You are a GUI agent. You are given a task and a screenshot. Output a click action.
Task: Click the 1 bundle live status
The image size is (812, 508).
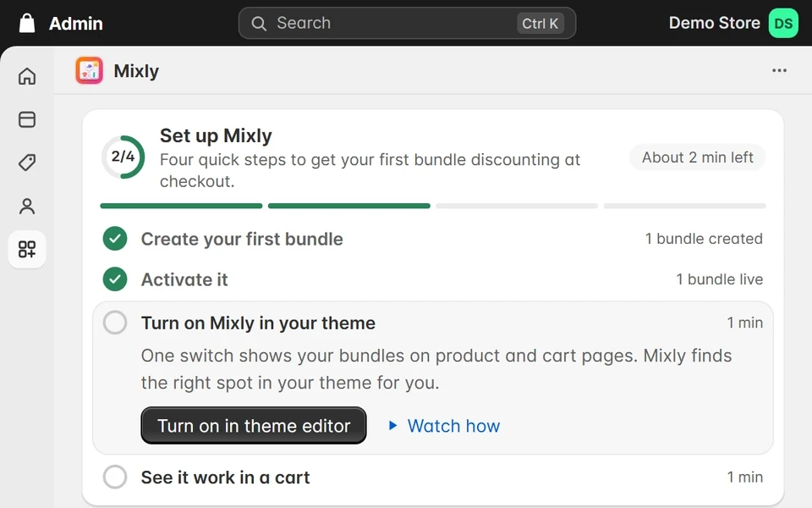coord(719,279)
